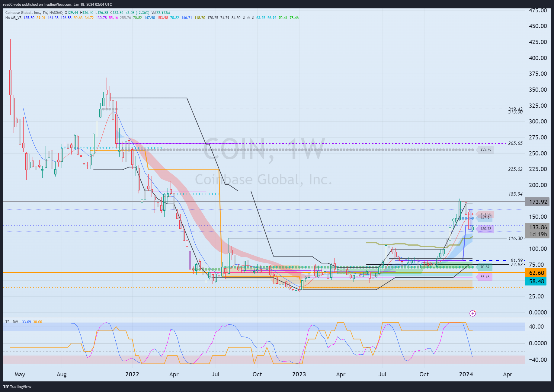Click the orange 39.01 legend value

coord(41,18)
